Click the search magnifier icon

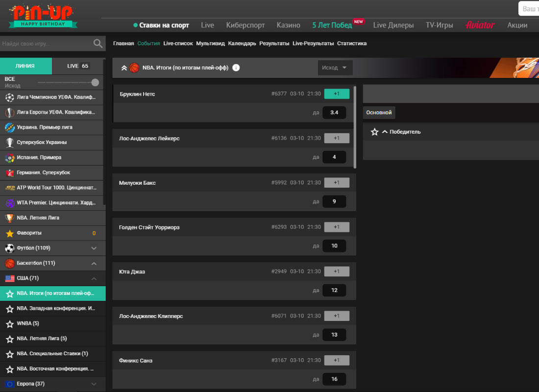coord(98,44)
